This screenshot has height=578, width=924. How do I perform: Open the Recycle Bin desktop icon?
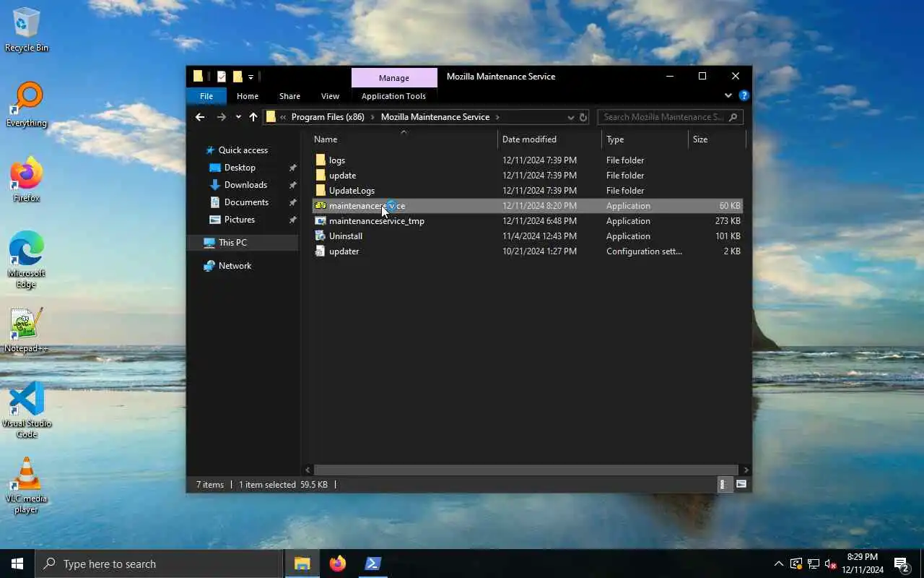point(27,30)
